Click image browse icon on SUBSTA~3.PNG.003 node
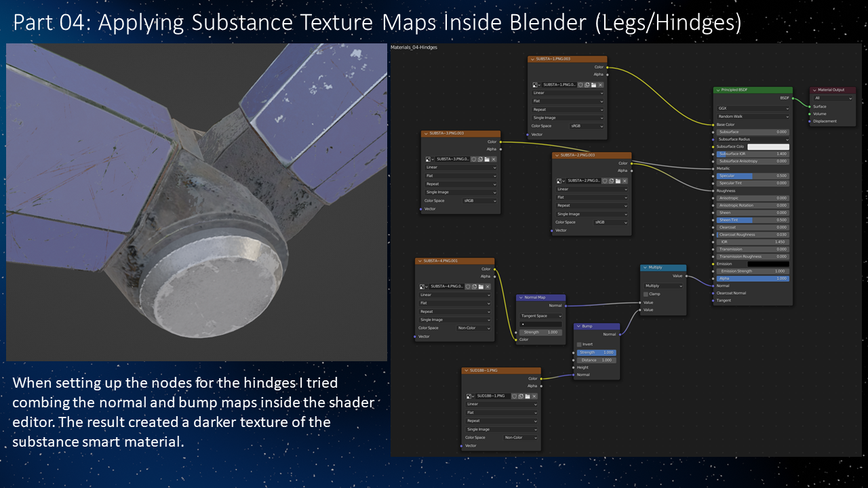The height and width of the screenshot is (488, 868). 429,159
